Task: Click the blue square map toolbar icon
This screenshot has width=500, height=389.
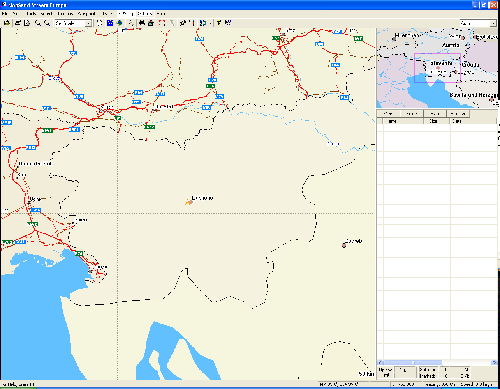Action: point(110,23)
